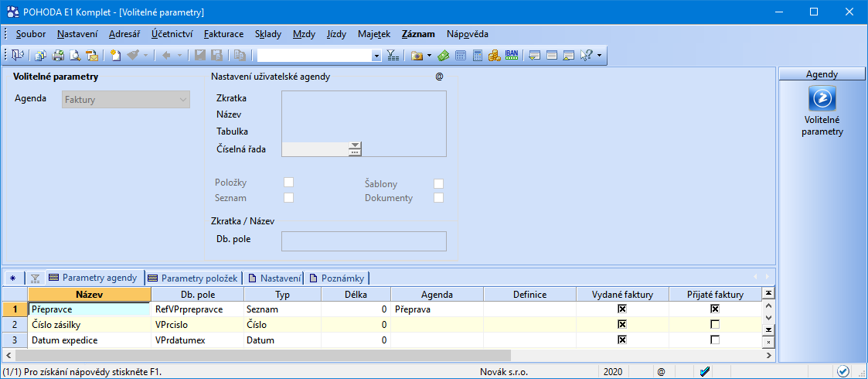Expand arrow beside help icon

coord(599,55)
